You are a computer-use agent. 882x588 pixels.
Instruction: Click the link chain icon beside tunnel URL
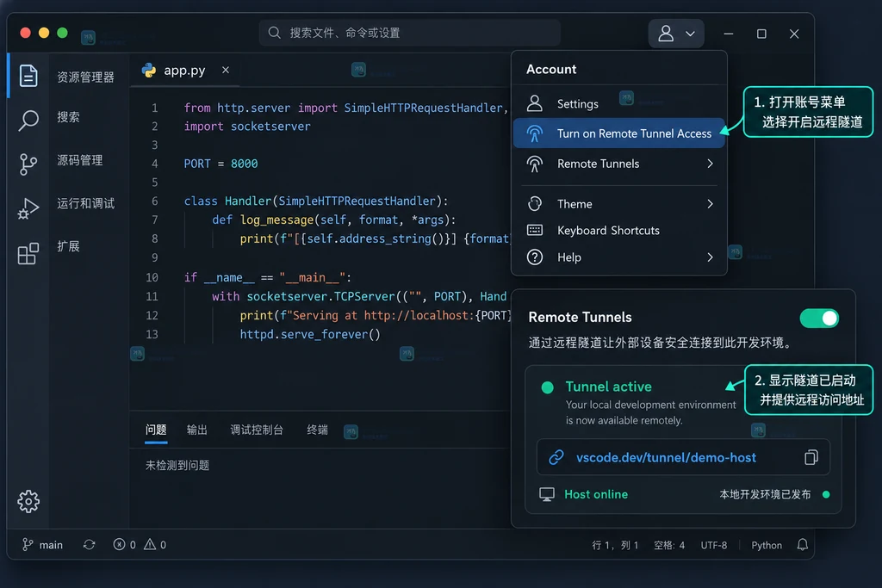pyautogui.click(x=556, y=457)
